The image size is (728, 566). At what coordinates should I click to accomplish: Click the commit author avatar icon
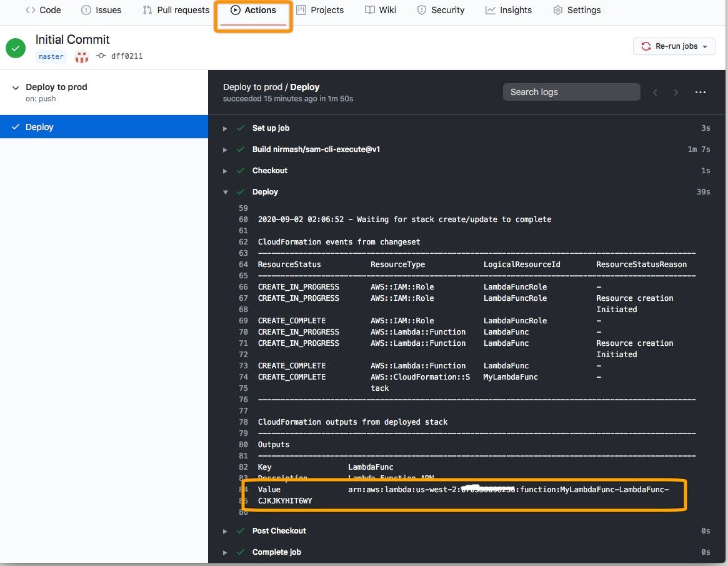(82, 56)
